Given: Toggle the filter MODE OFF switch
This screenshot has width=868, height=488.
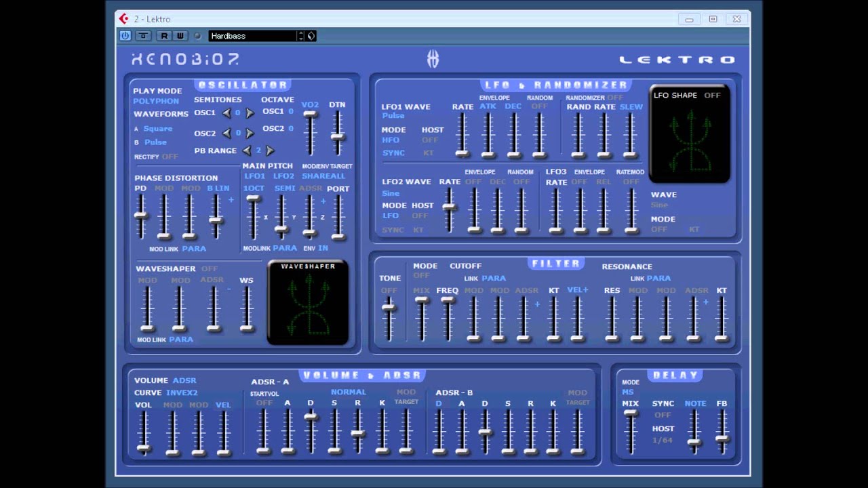Looking at the screenshot, I should [421, 276].
